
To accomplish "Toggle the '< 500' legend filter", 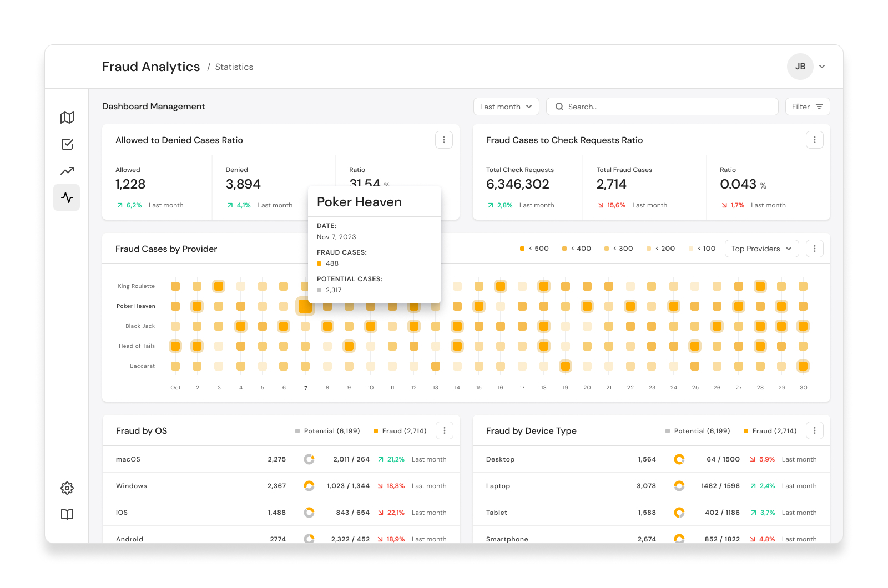I will click(x=534, y=249).
